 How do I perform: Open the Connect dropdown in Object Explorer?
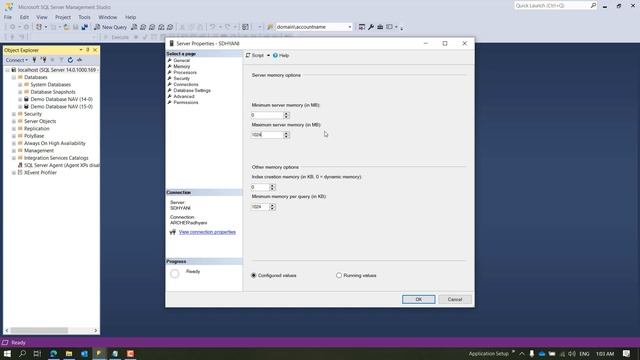(17, 60)
